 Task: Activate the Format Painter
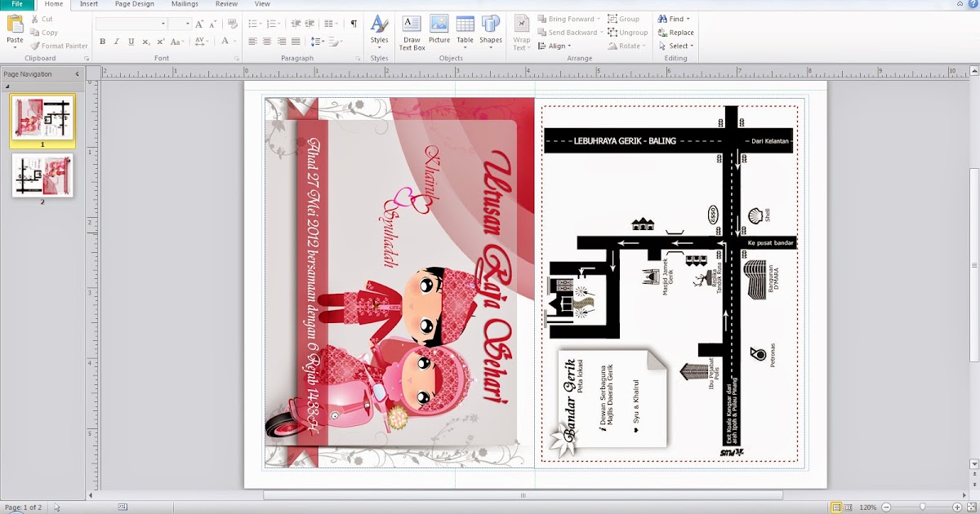[x=59, y=46]
